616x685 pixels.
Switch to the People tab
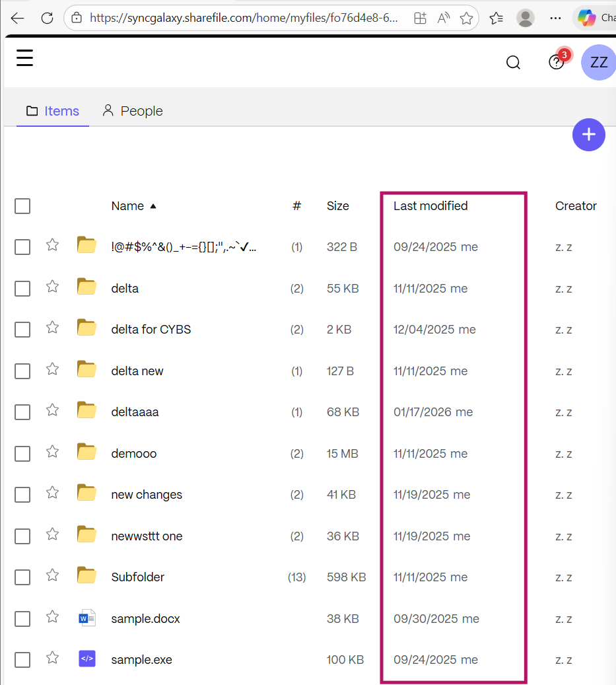point(132,110)
